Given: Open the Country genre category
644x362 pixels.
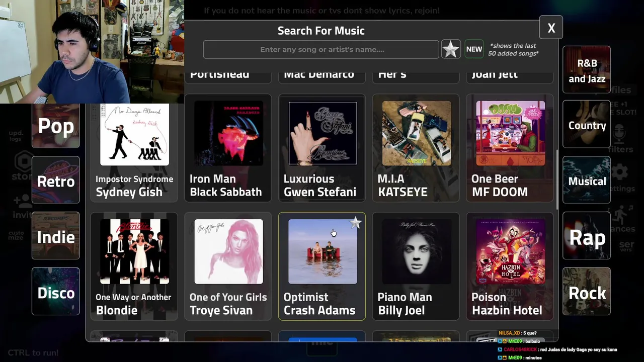Looking at the screenshot, I should pos(587,125).
